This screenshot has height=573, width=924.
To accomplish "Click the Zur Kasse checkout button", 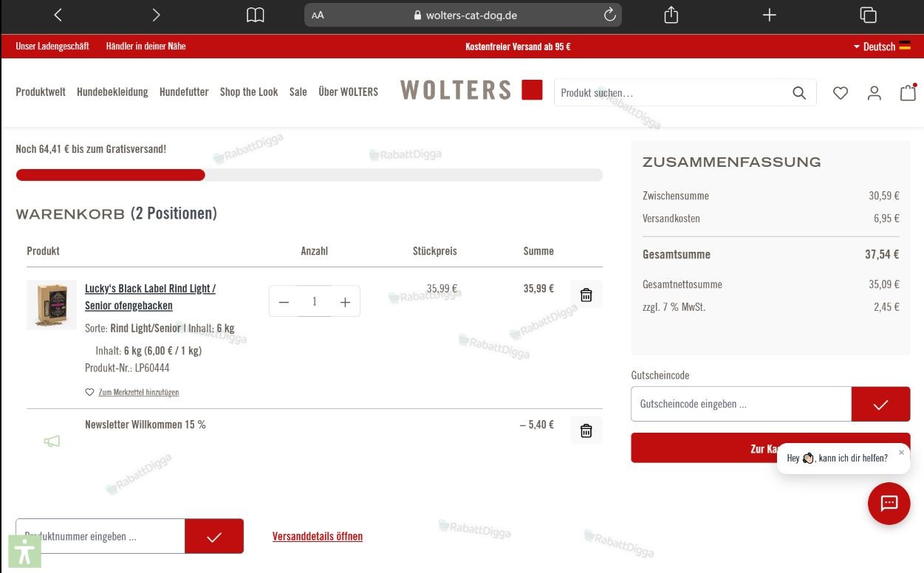I will click(770, 448).
